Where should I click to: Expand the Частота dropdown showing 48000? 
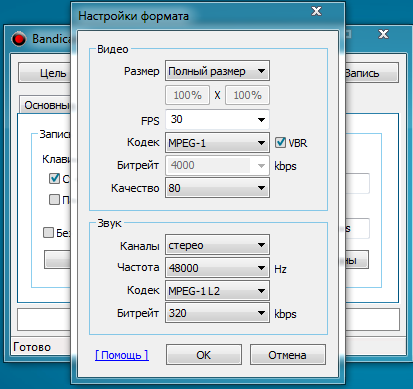pos(217,268)
